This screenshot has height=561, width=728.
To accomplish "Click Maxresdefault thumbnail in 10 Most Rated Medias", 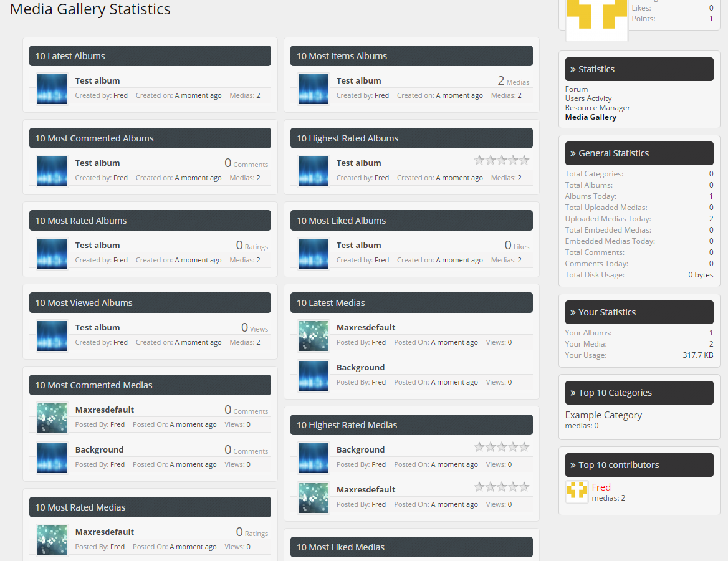I will (52, 540).
